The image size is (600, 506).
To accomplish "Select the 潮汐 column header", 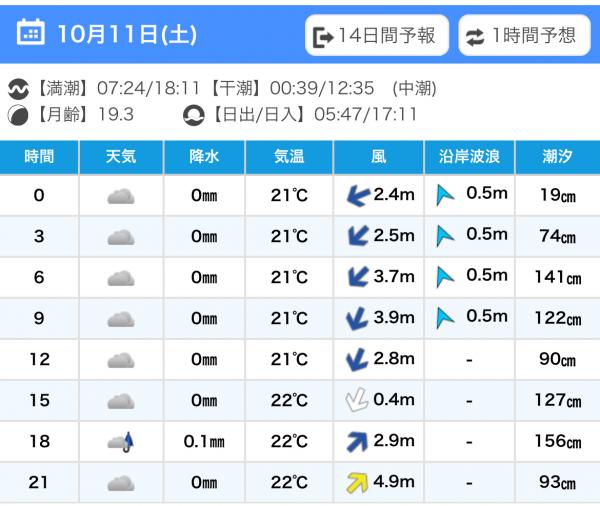I will 558,156.
